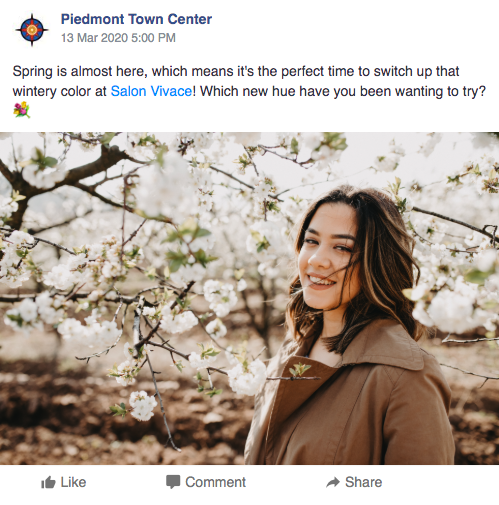
Task: Click the Share arrow icon
Action: (x=333, y=482)
